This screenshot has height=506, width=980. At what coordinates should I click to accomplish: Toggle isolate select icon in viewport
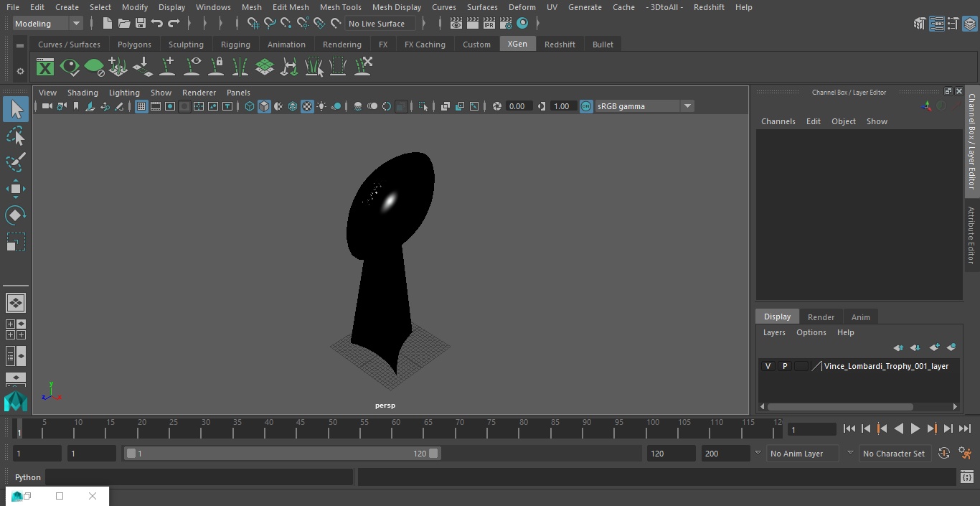423,106
